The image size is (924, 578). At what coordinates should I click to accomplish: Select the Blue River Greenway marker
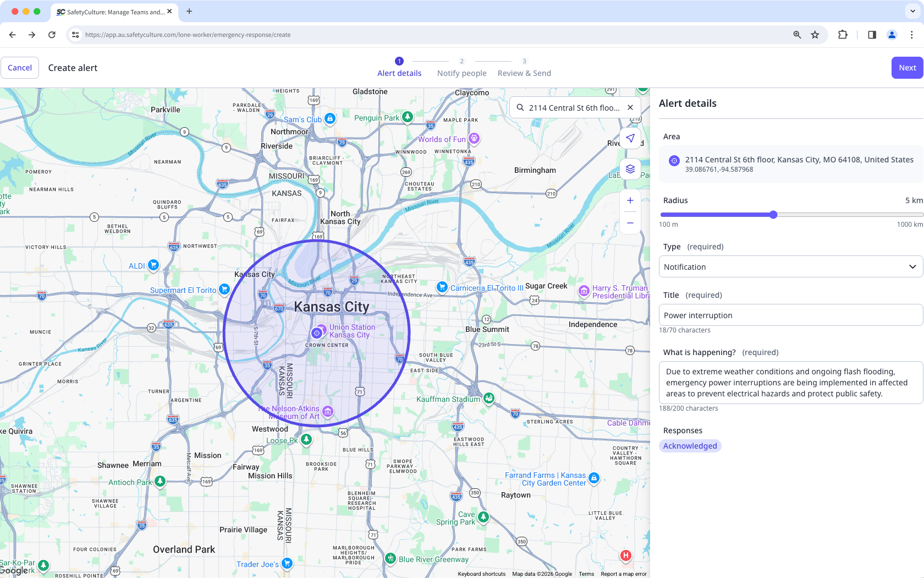[x=391, y=559]
